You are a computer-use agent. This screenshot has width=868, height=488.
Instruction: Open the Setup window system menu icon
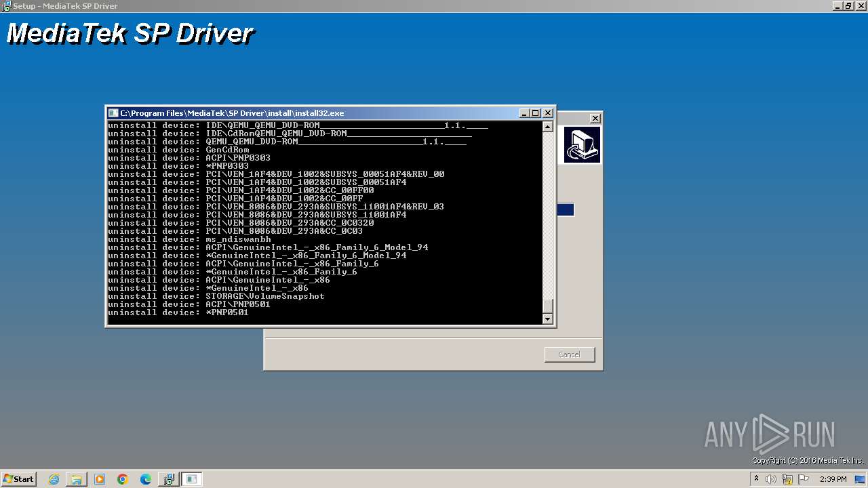tap(6, 5)
